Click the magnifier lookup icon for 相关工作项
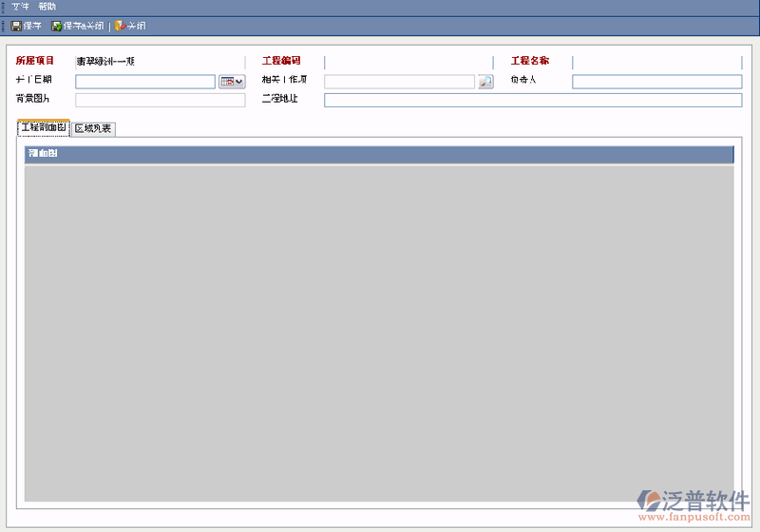760x532 pixels. pos(485,82)
